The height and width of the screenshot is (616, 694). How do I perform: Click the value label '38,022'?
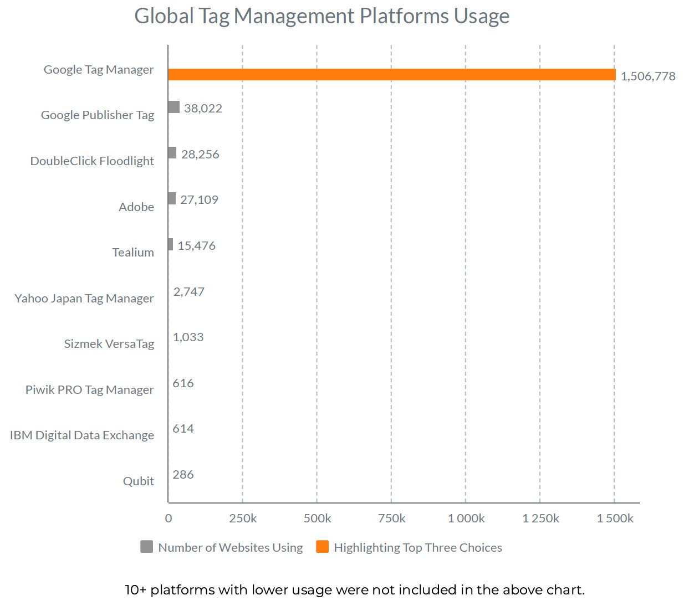(203, 109)
